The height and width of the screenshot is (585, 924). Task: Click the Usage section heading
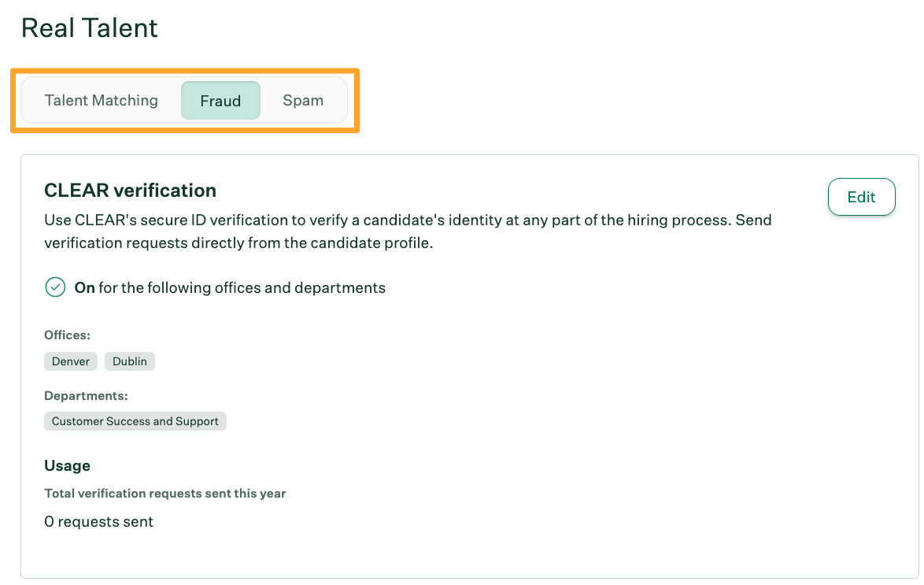click(x=67, y=465)
